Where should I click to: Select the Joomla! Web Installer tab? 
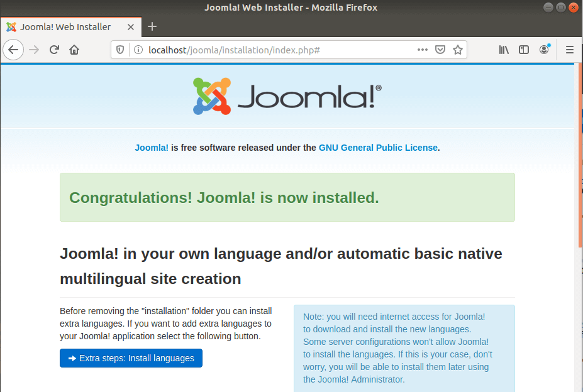(x=70, y=27)
